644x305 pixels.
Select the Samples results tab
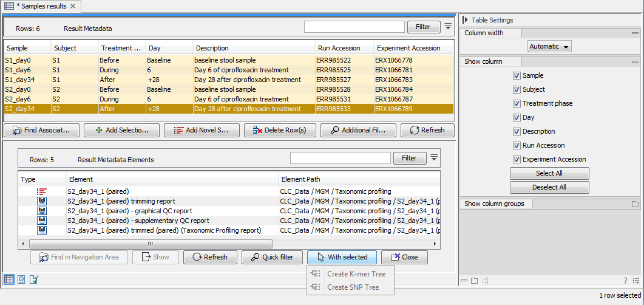pyautogui.click(x=41, y=6)
